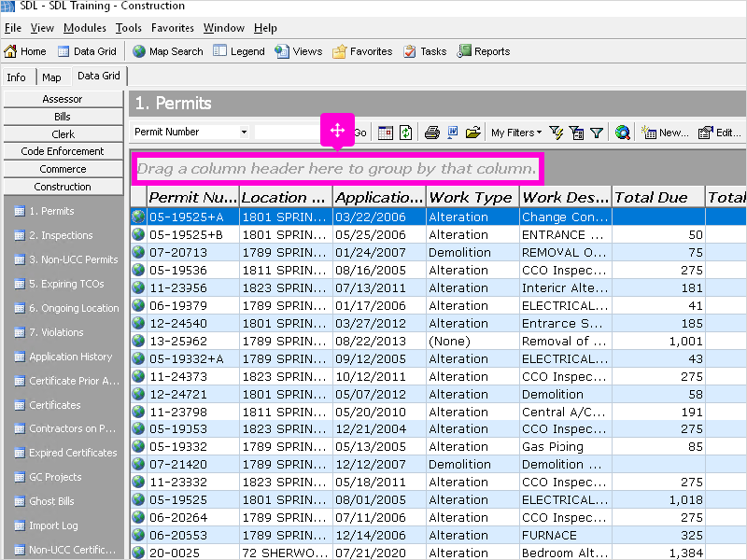Screen dimensions: 747x560
Task: Select permit number cell 11-23956
Action: point(192,288)
